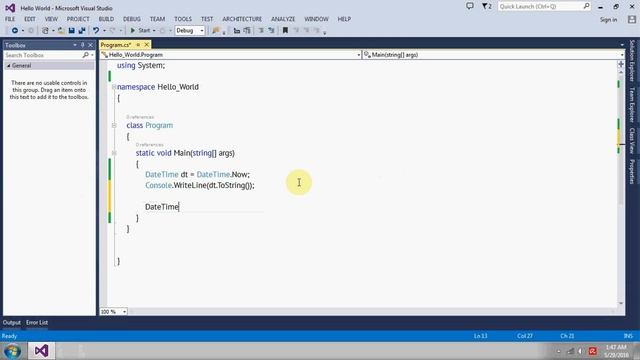Toggle a bookmark on current line

point(285,31)
